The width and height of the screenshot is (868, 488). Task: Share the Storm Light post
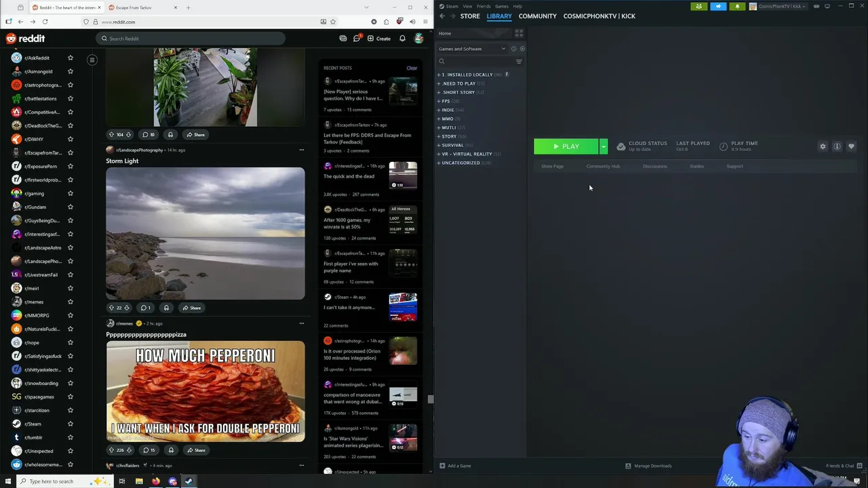coord(191,308)
